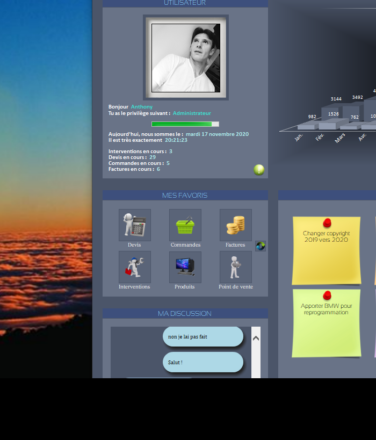Click the chart value label 982
376x440 pixels.
[x=312, y=117]
